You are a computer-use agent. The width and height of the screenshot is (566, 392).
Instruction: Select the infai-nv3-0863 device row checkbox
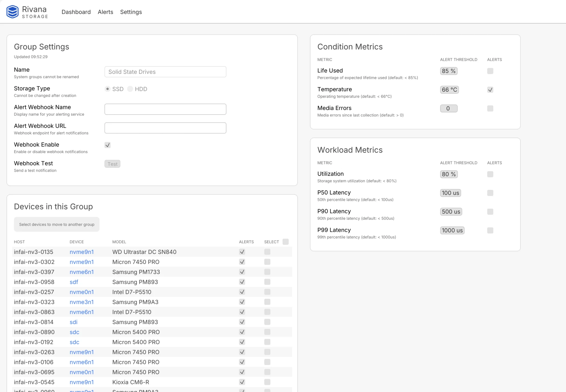[267, 312]
